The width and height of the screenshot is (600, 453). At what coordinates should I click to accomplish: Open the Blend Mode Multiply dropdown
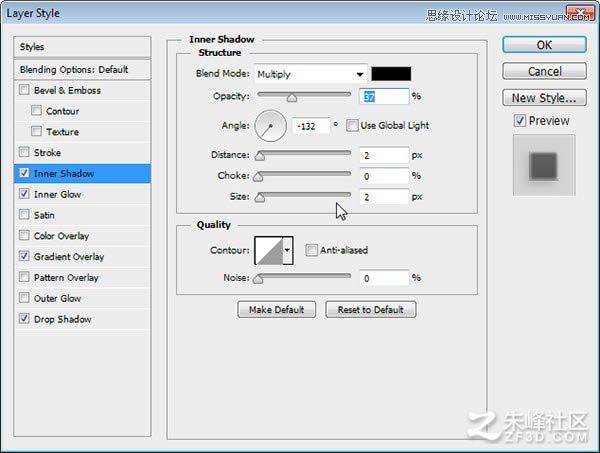[x=311, y=74]
